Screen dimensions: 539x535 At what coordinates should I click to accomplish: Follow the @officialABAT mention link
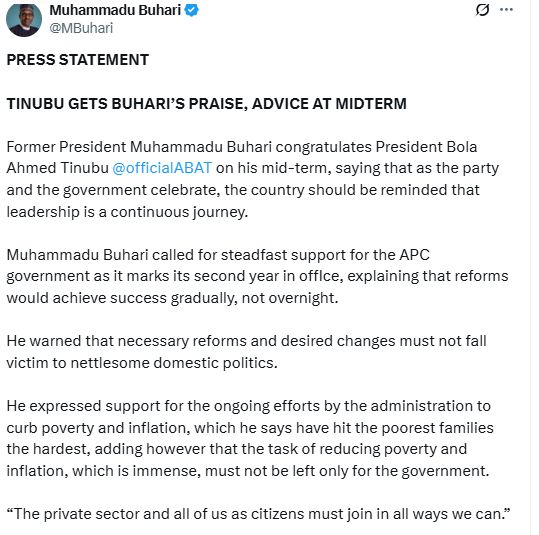[162, 168]
